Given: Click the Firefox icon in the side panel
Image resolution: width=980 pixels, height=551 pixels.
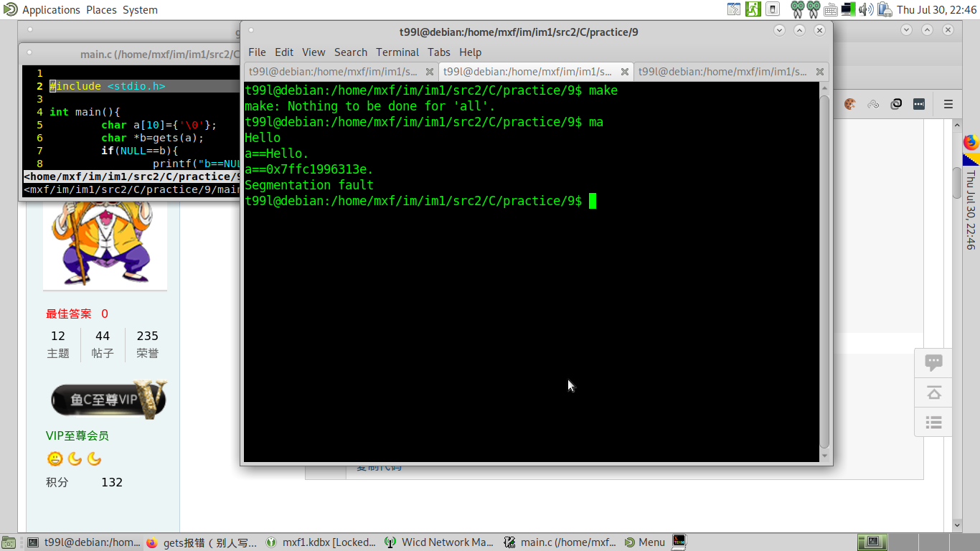Looking at the screenshot, I should point(971,141).
